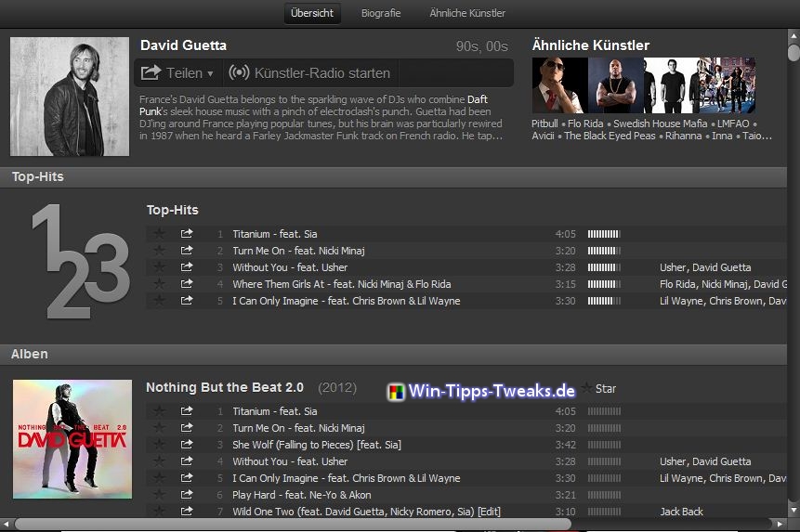Open the Teilen dropdown arrow

pos(210,74)
